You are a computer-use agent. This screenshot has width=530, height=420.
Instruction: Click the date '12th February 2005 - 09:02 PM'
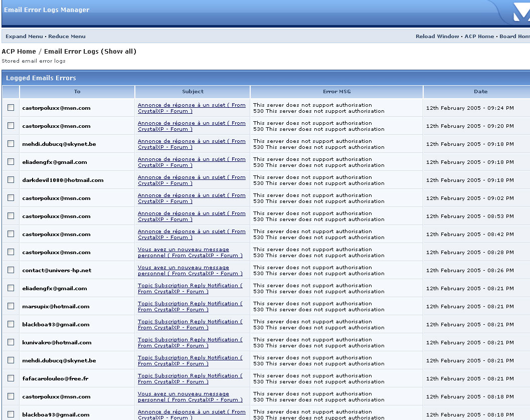point(470,198)
